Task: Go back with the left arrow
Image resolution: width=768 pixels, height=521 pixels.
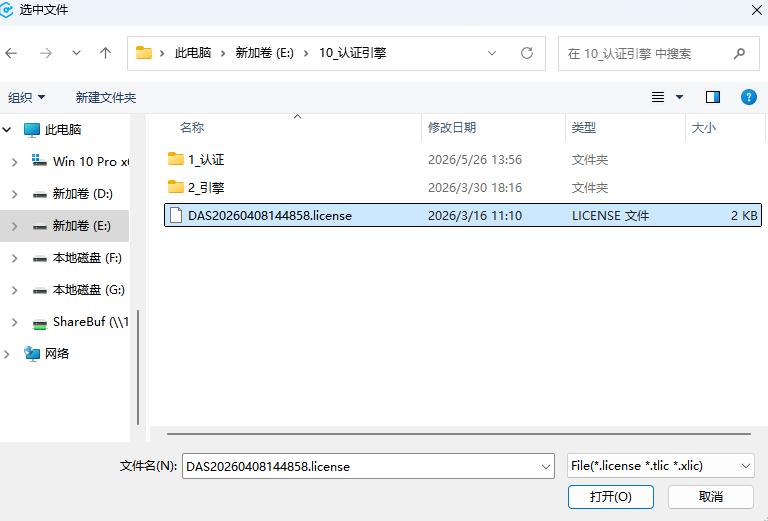Action: click(x=11, y=53)
